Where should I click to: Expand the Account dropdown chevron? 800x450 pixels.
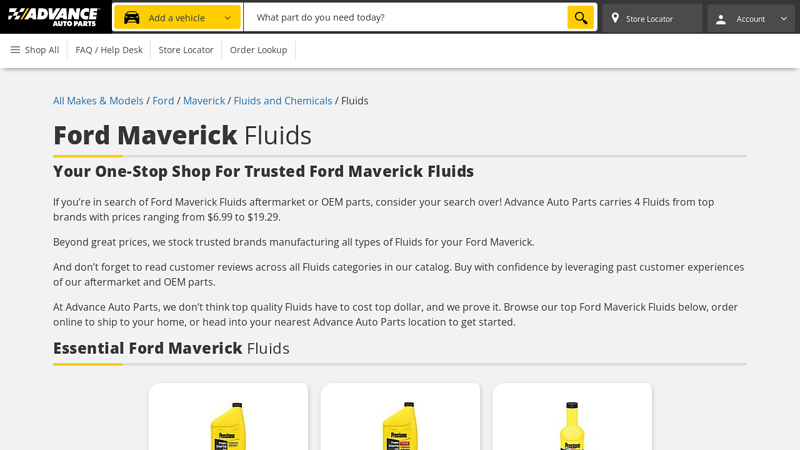coord(784,19)
